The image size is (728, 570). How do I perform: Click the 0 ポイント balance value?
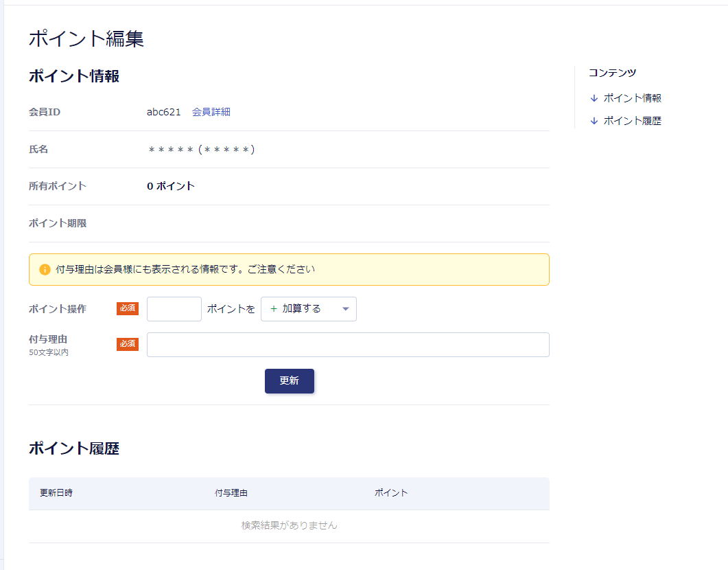click(171, 186)
